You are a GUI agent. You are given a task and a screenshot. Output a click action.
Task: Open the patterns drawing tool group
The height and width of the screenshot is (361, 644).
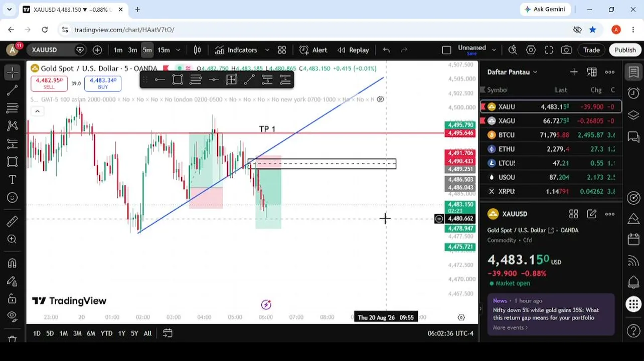(x=13, y=126)
